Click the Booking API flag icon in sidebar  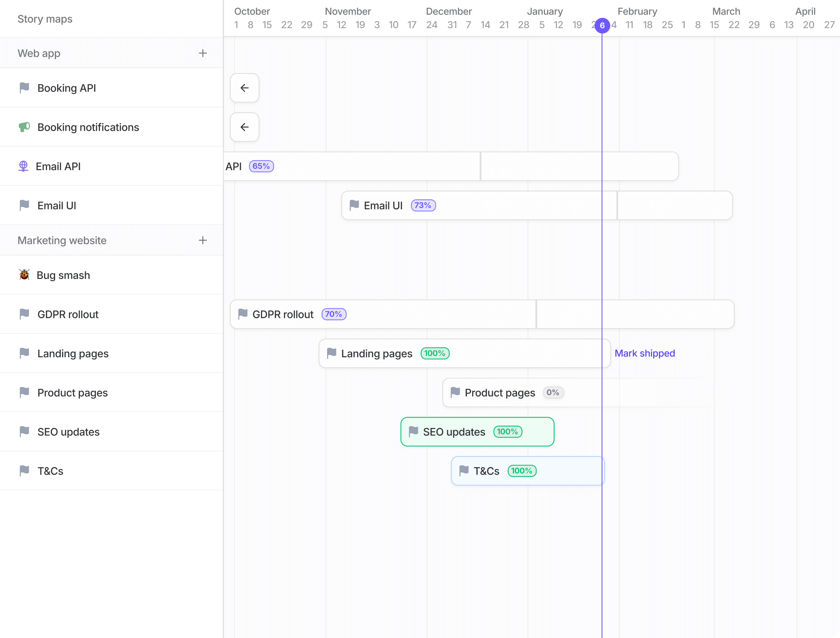coord(24,88)
